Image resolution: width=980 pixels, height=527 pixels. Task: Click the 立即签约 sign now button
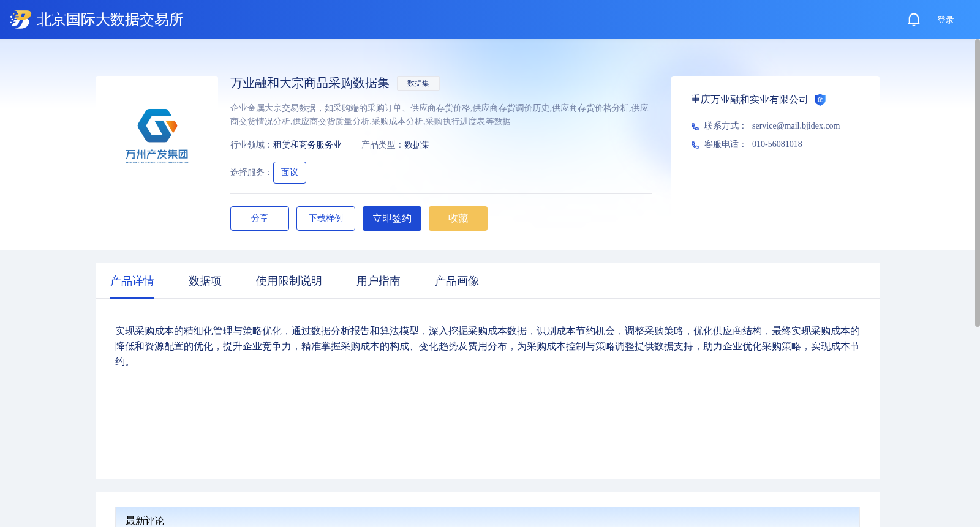(392, 219)
